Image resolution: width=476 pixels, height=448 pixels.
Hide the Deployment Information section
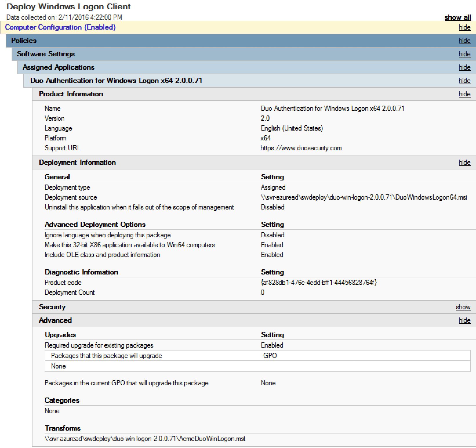(x=464, y=162)
